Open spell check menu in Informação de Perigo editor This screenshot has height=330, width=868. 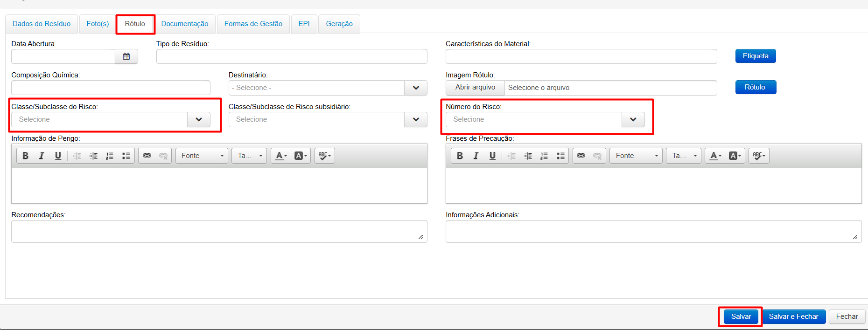click(324, 156)
